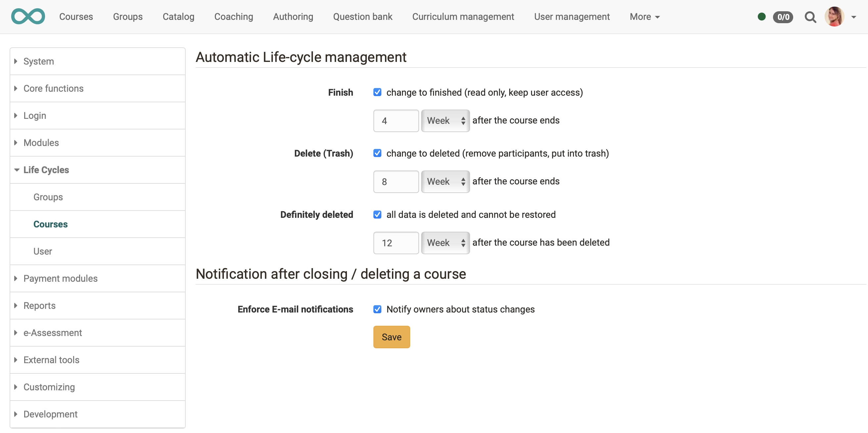Expand the Customizing section

pyautogui.click(x=98, y=387)
